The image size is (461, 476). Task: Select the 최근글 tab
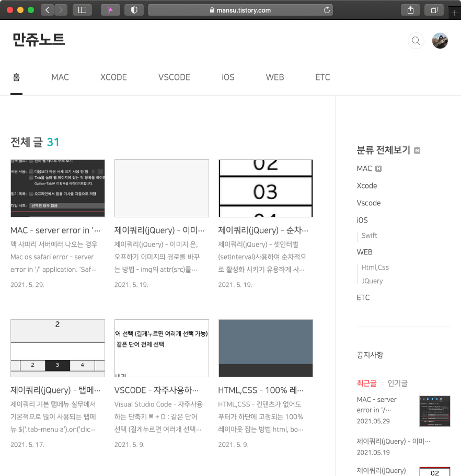(x=366, y=384)
